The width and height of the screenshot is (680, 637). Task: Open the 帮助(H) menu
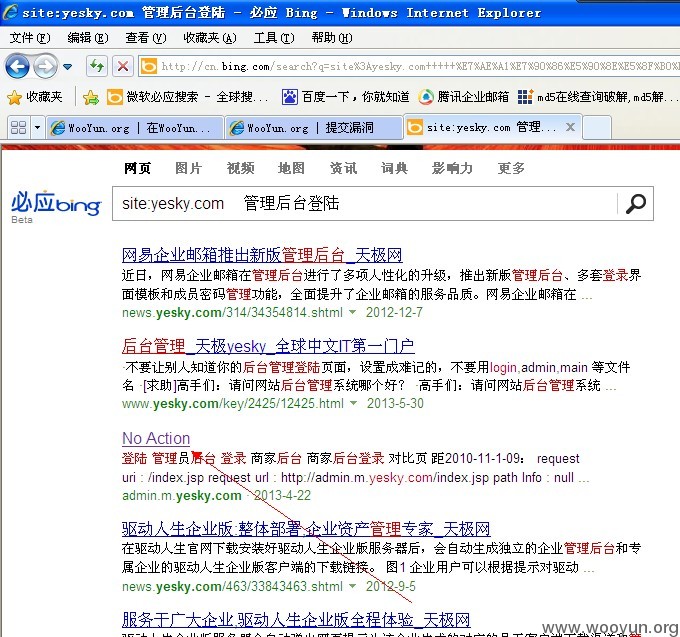331,38
